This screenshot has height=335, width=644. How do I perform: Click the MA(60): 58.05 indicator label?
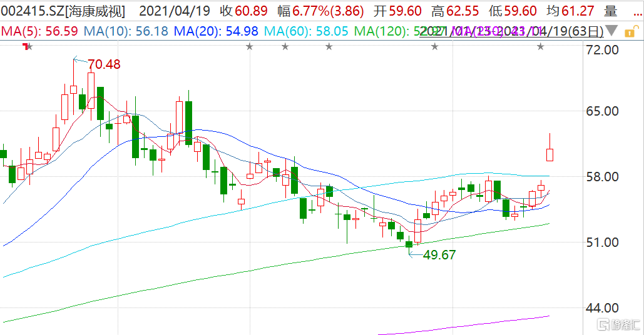tap(306, 31)
